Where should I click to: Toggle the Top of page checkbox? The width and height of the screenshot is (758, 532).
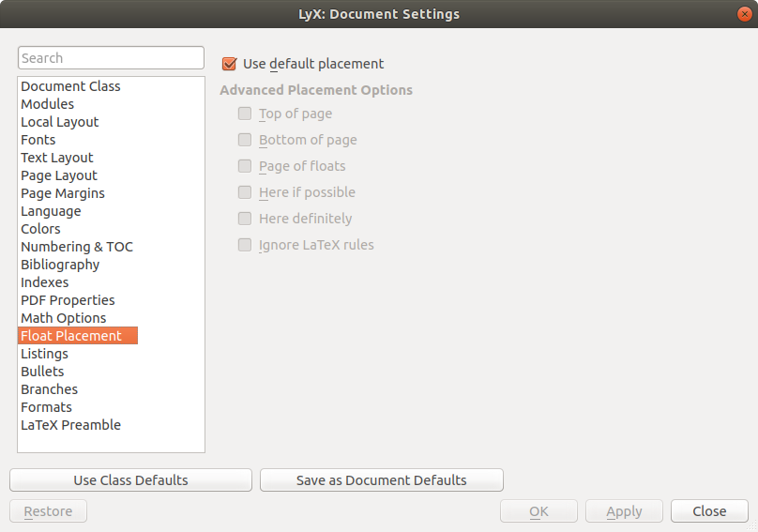pyautogui.click(x=245, y=114)
